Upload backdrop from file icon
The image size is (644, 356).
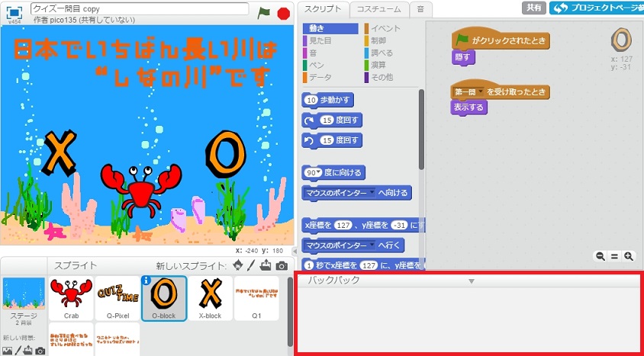(28, 350)
